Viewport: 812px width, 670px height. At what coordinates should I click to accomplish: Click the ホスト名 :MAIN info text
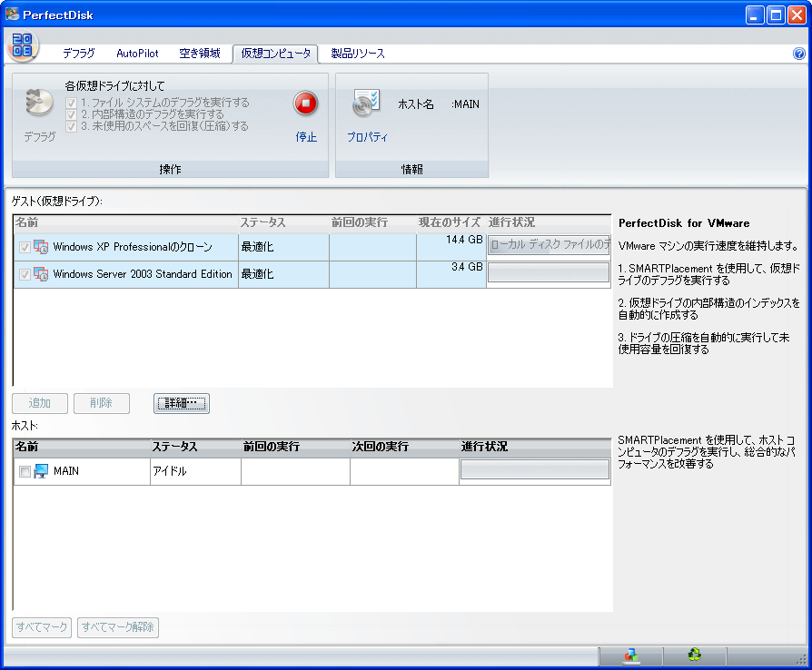point(439,104)
